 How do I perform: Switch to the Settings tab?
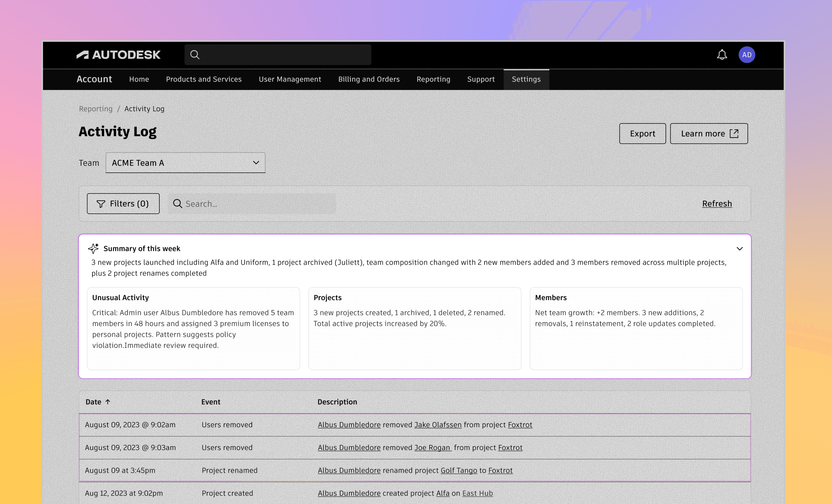click(526, 79)
